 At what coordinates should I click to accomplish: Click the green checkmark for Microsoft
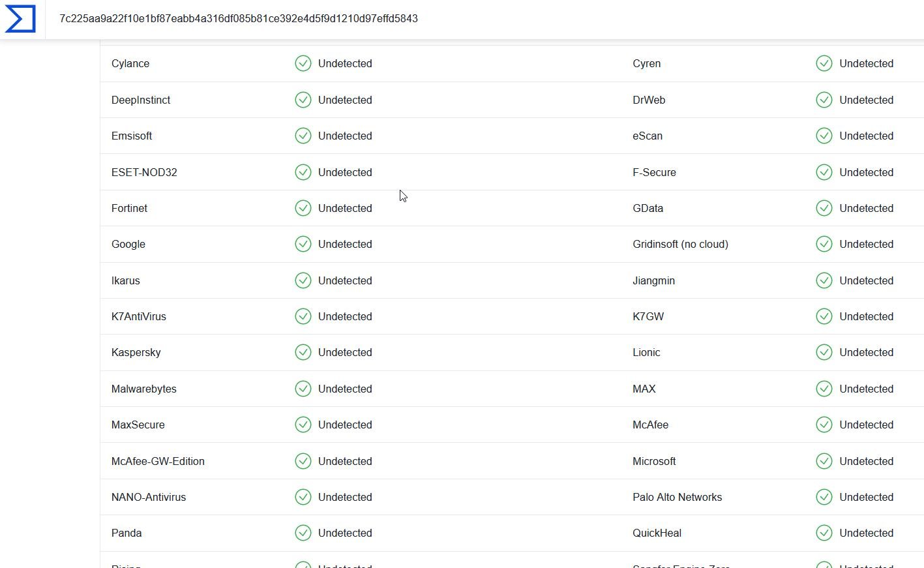point(824,461)
